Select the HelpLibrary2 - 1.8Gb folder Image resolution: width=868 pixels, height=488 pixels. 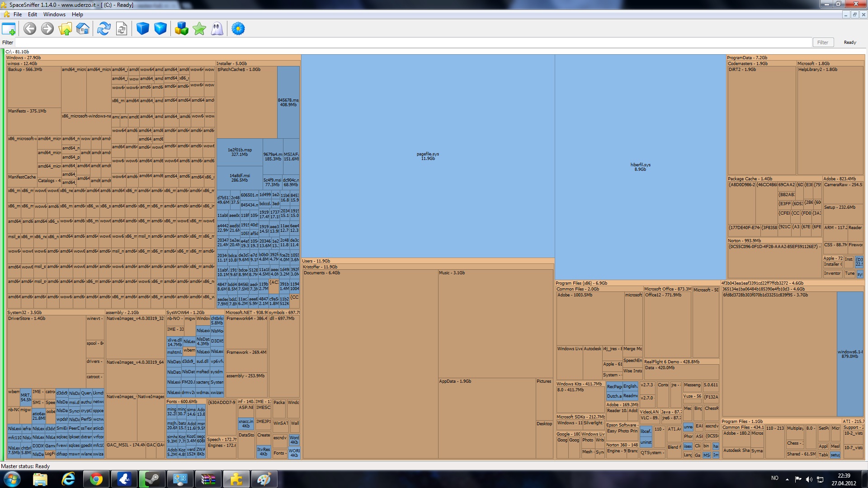pos(830,121)
